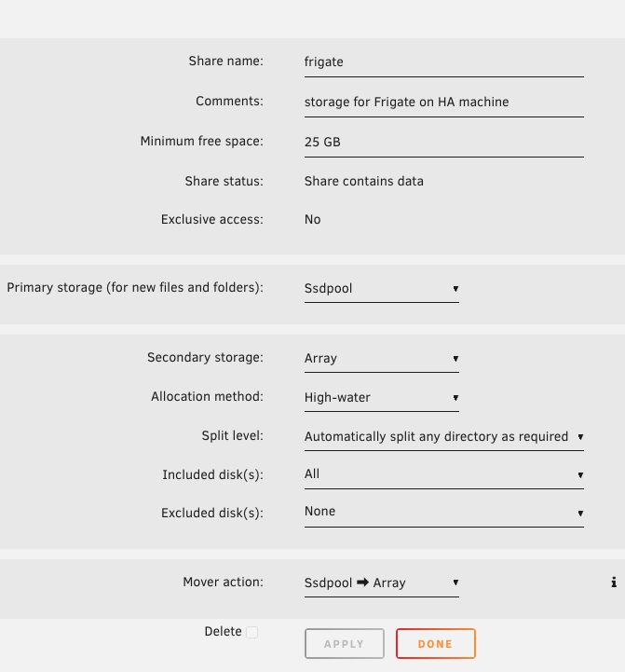Viewport: 625px width, 672px height.
Task: Click into the Comments text field
Action: (443, 103)
